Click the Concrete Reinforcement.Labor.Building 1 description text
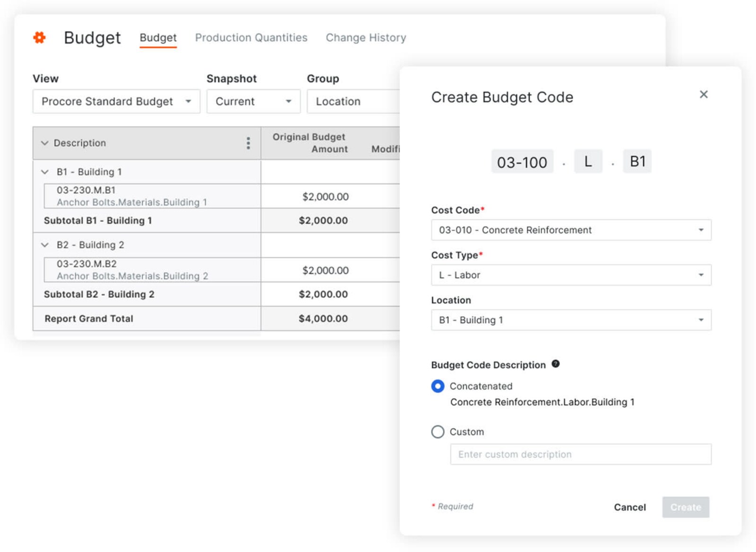 click(542, 402)
